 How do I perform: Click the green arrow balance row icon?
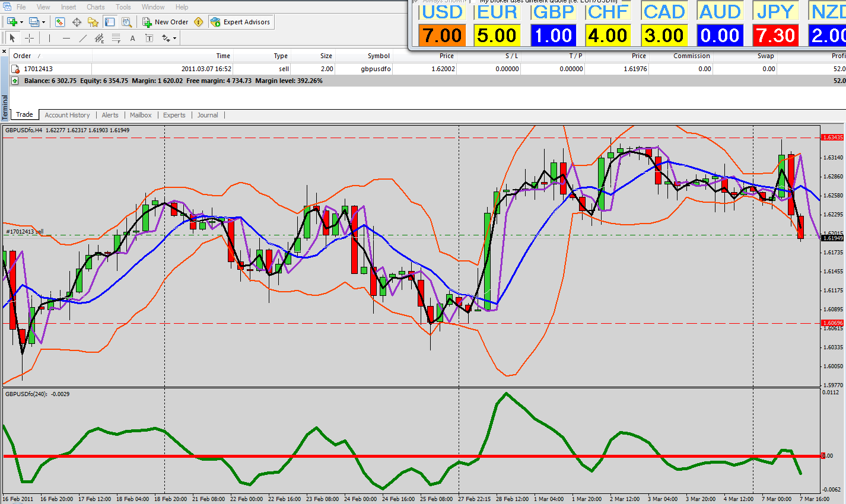(x=15, y=81)
